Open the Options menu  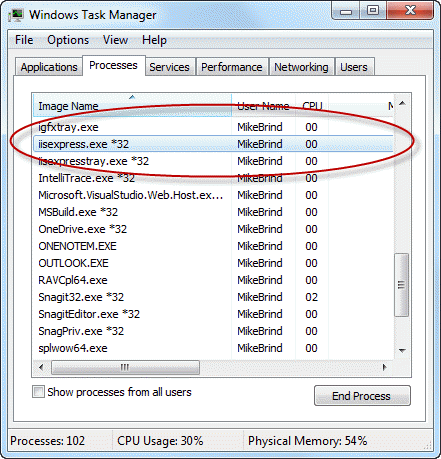68,40
